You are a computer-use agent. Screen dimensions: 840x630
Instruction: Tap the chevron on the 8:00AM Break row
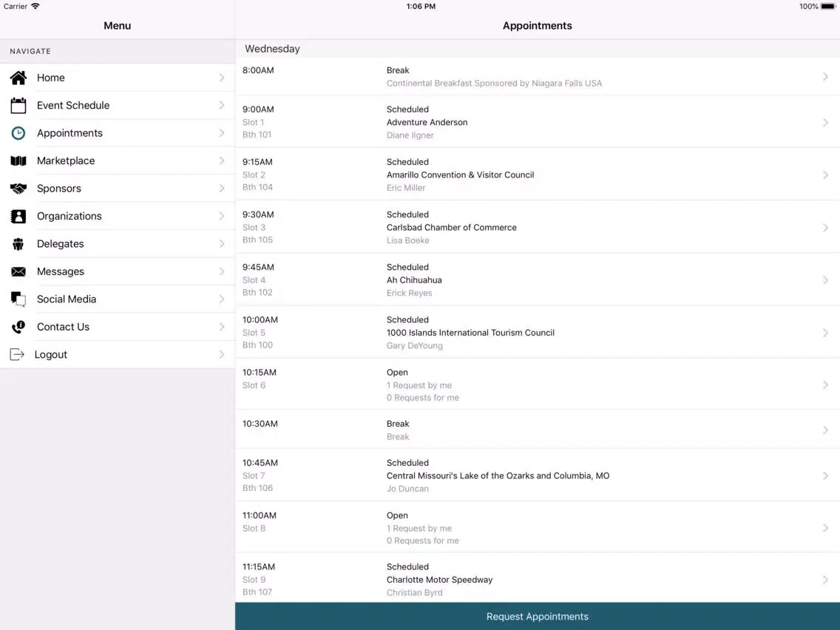click(825, 77)
